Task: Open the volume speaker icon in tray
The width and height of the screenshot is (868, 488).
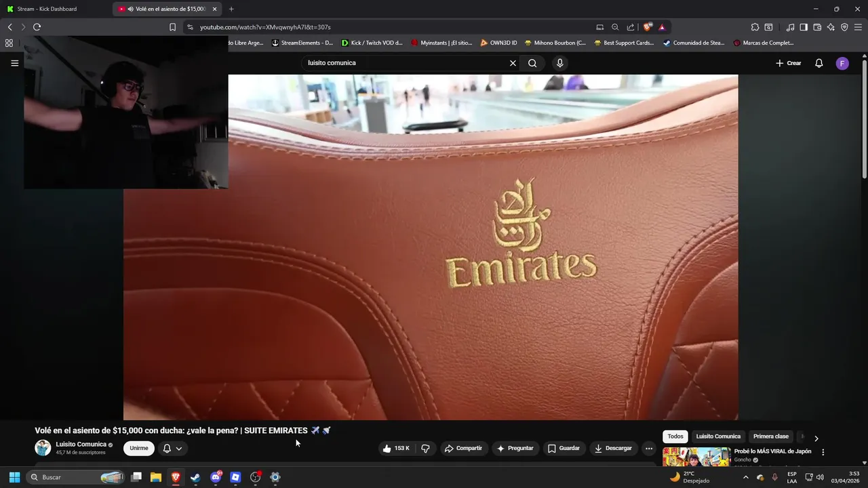Action: (820, 477)
